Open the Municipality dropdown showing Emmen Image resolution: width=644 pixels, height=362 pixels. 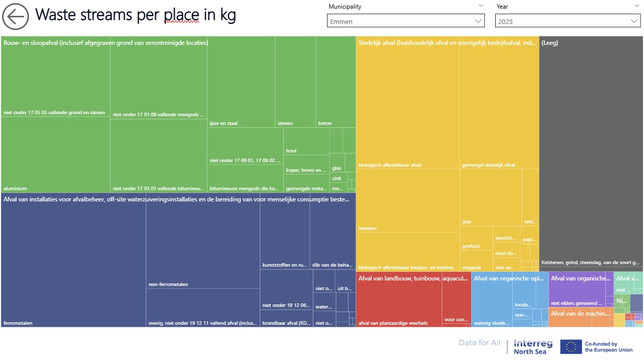(x=406, y=21)
